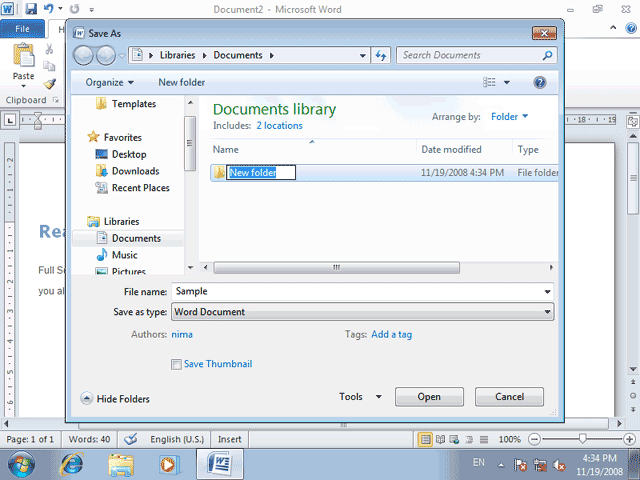
Task: Click the Refresh icon beside the address bar
Action: (x=380, y=56)
